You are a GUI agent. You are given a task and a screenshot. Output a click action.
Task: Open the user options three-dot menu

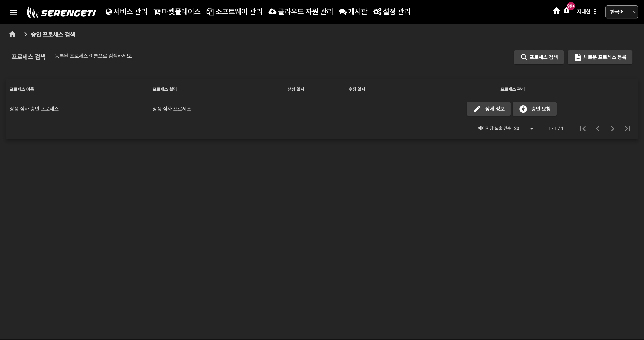[x=595, y=12]
